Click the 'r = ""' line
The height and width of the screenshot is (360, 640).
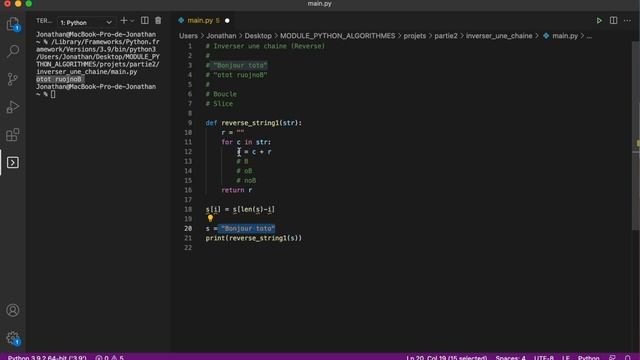point(233,132)
